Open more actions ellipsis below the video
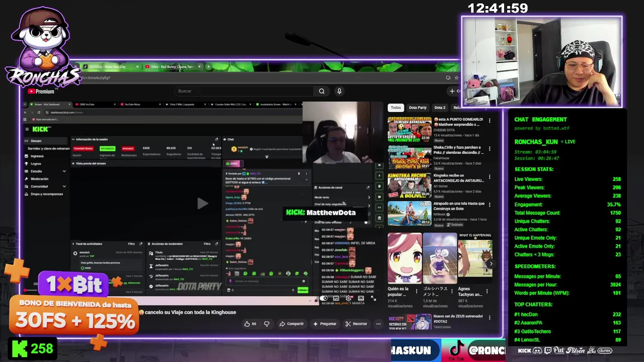The image size is (644, 362). click(378, 324)
